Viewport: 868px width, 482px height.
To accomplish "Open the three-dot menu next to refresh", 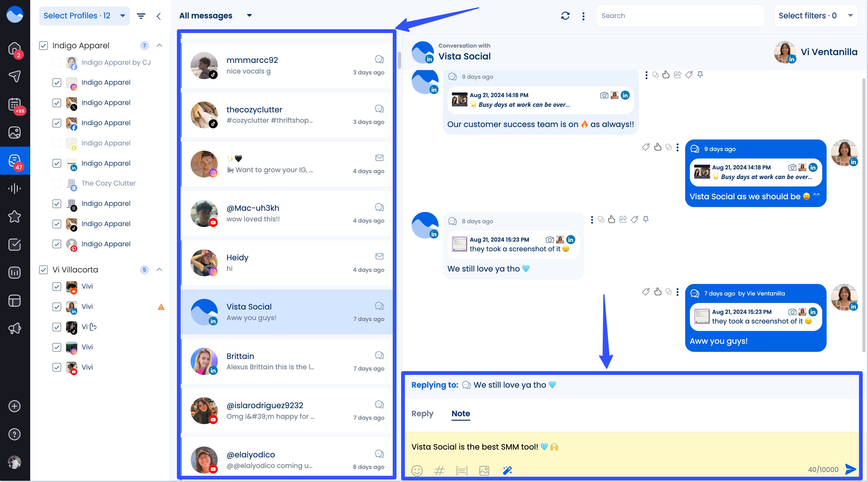I will click(583, 16).
